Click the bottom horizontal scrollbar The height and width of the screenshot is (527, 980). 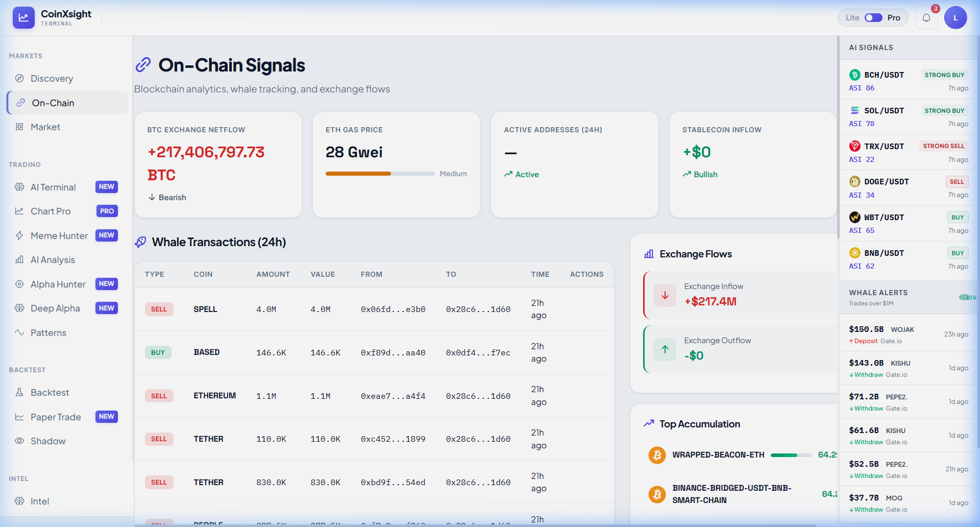pyautogui.click(x=475, y=525)
